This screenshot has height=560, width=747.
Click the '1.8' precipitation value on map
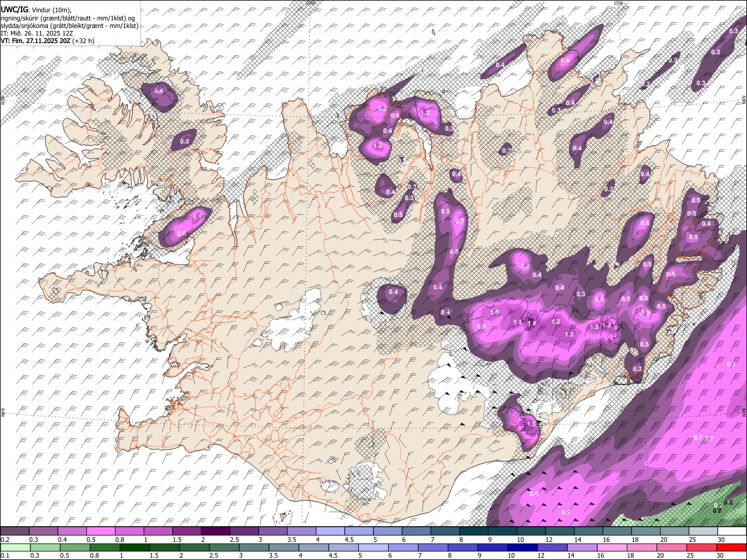coord(532,323)
